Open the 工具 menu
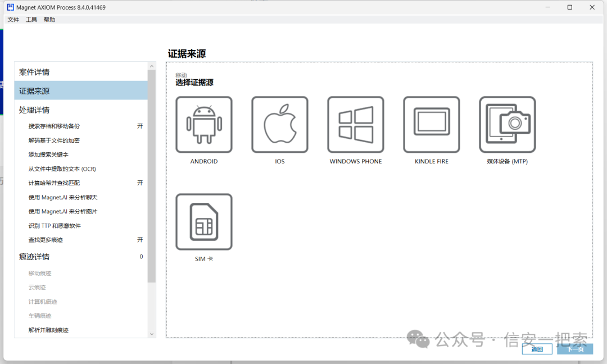 click(x=31, y=19)
